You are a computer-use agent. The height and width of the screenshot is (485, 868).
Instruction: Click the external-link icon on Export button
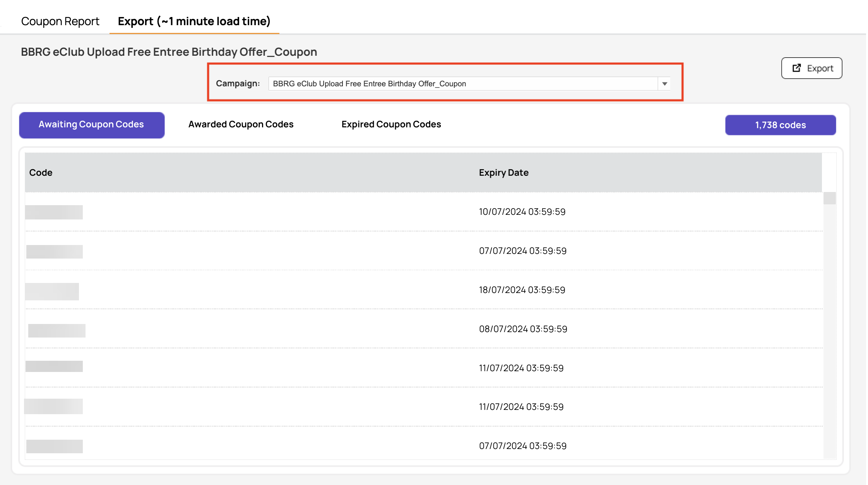pyautogui.click(x=796, y=68)
